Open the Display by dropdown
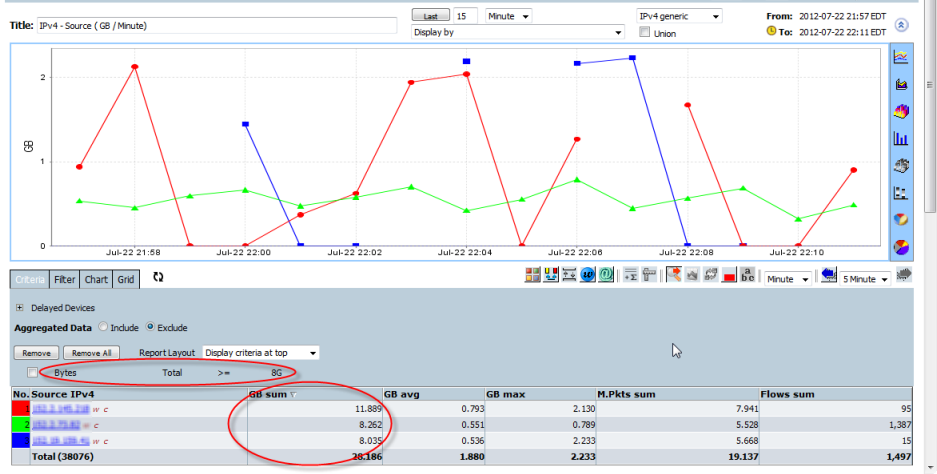 point(518,32)
